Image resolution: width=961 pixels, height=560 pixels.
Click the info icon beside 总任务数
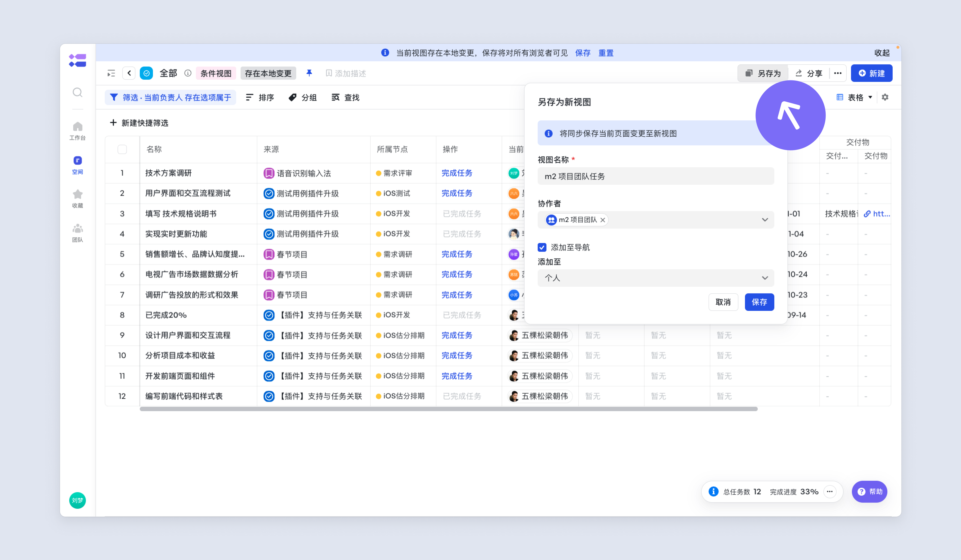tap(713, 491)
